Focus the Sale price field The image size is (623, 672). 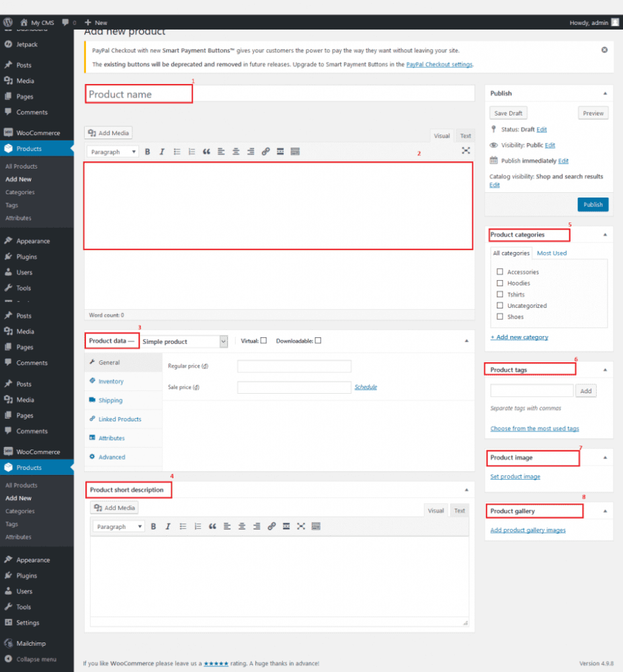click(294, 387)
